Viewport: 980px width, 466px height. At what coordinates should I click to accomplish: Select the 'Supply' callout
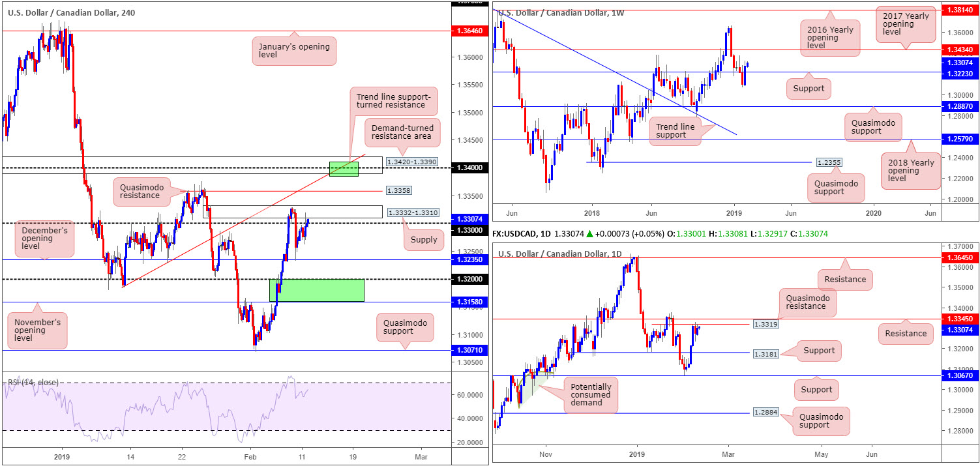(x=424, y=240)
